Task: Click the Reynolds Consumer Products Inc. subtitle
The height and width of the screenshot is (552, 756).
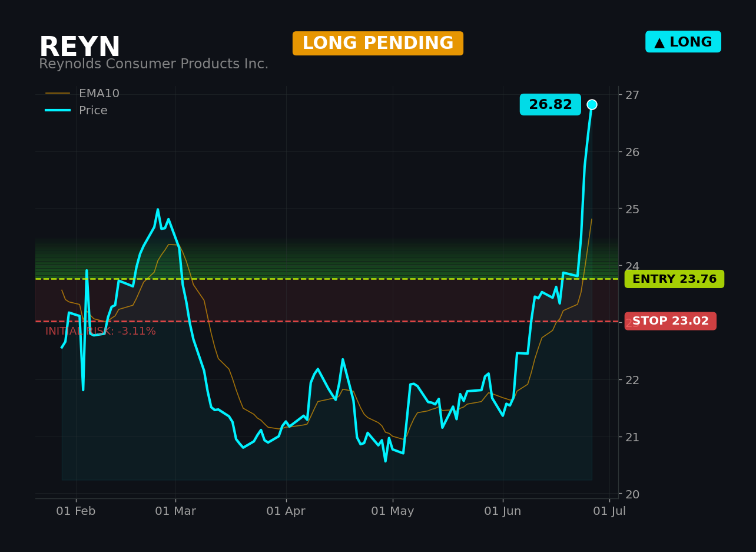Action: pyautogui.click(x=154, y=64)
